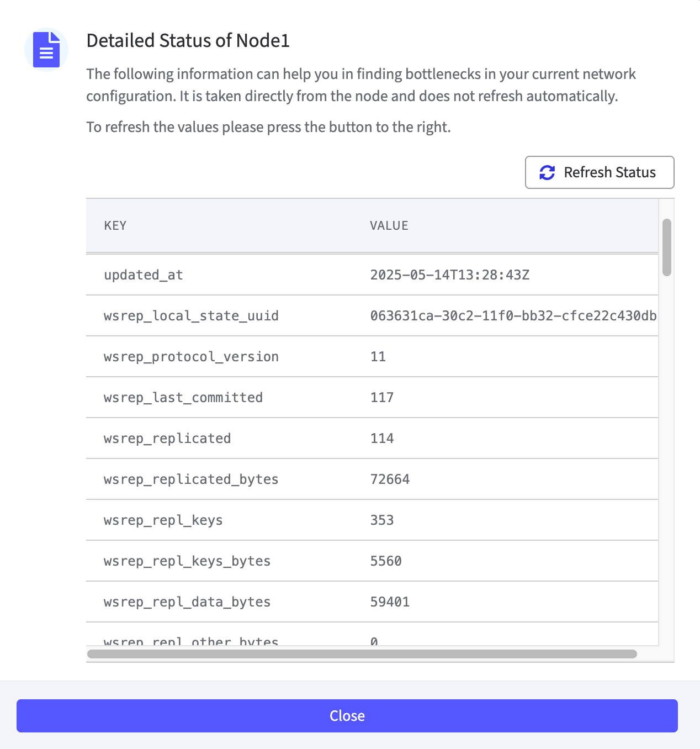The image size is (700, 749).
Task: Click the document icon beside the title
Action: pyautogui.click(x=46, y=50)
